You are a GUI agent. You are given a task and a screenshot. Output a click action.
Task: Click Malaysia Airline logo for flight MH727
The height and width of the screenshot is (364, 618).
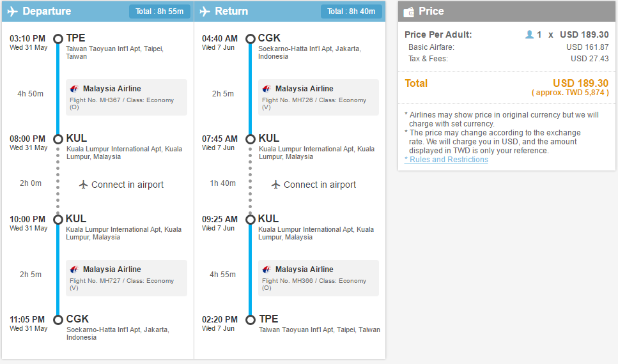(74, 269)
